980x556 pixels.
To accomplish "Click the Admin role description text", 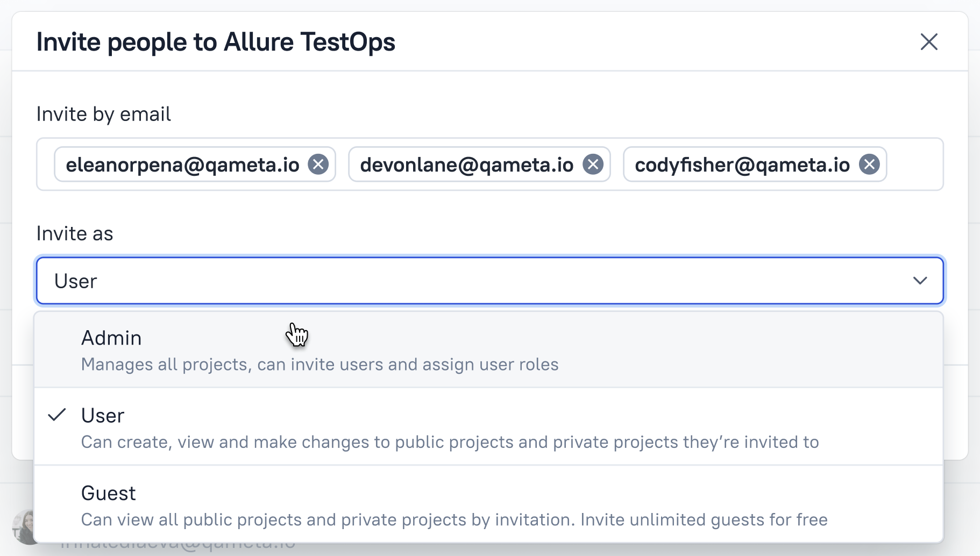I will [x=319, y=364].
